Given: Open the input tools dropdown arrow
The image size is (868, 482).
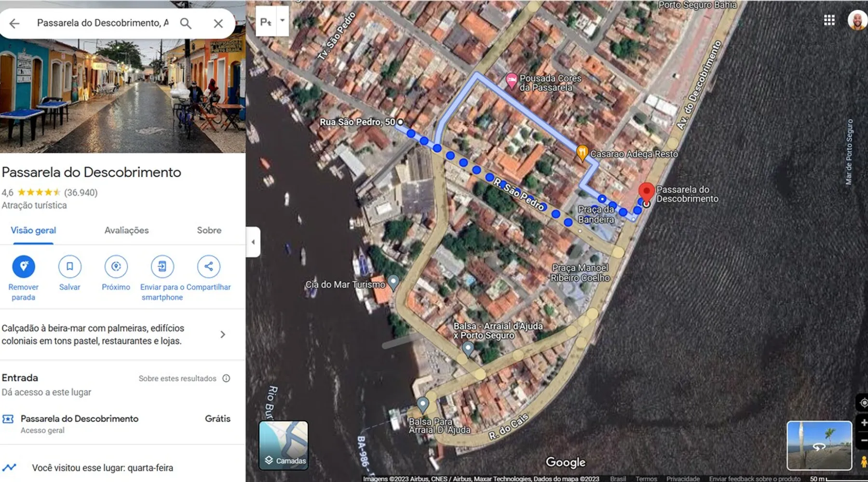Looking at the screenshot, I should click(x=283, y=21).
